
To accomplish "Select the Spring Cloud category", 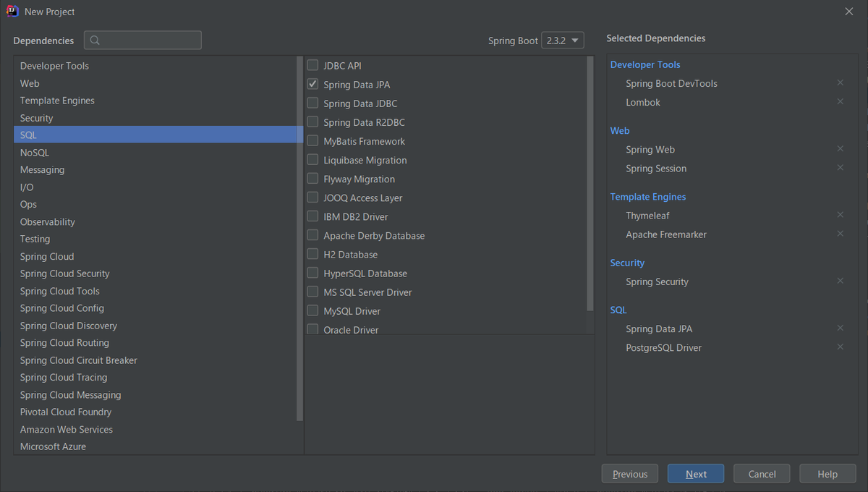I will [x=155, y=256].
